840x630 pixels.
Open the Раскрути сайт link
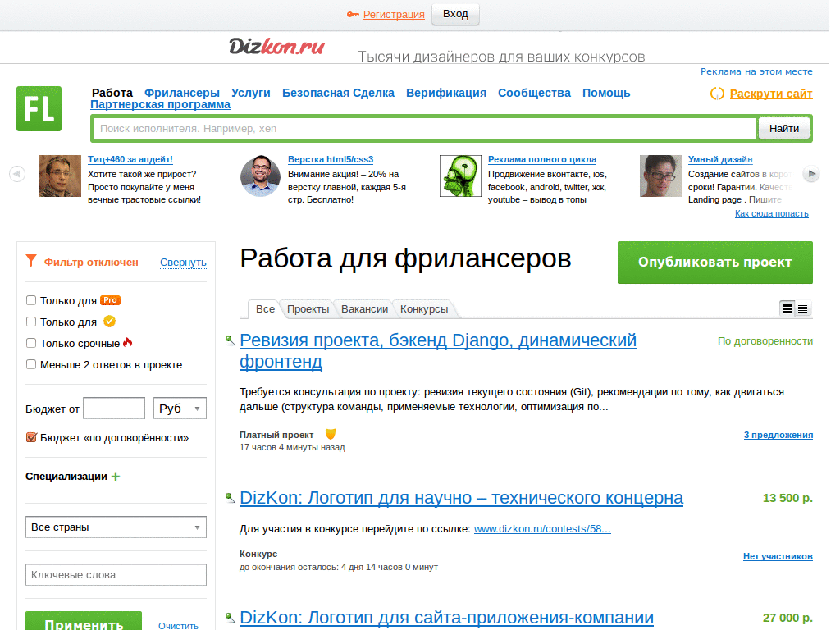point(771,94)
